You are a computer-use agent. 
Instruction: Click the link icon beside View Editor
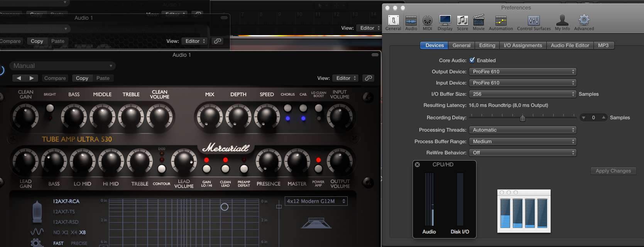point(368,78)
